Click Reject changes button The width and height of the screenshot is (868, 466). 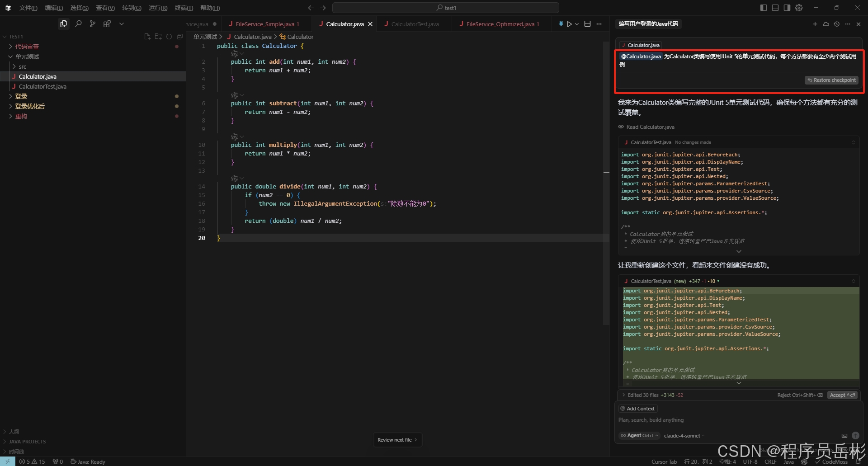[800, 395]
